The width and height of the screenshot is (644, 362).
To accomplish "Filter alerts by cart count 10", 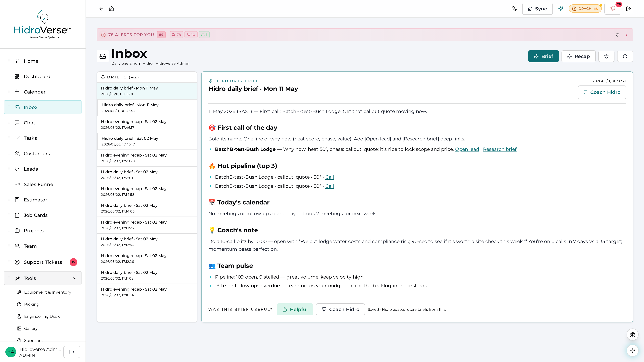I will click(191, 35).
